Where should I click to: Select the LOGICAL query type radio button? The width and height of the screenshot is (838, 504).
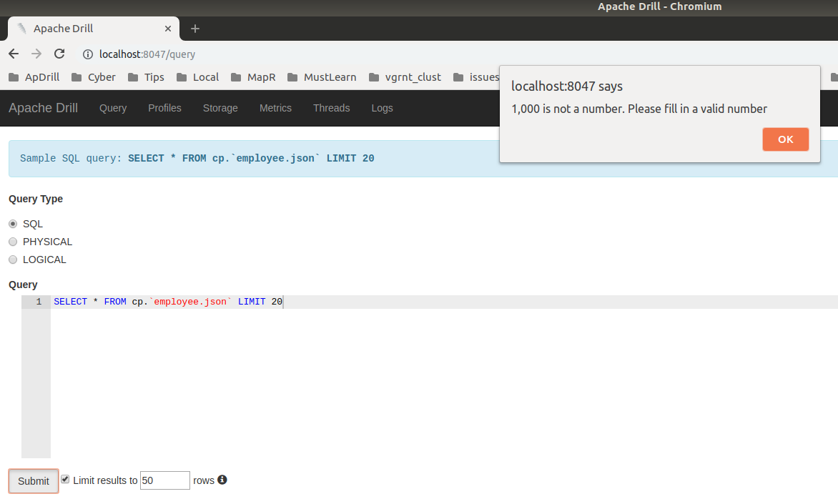[x=13, y=260]
